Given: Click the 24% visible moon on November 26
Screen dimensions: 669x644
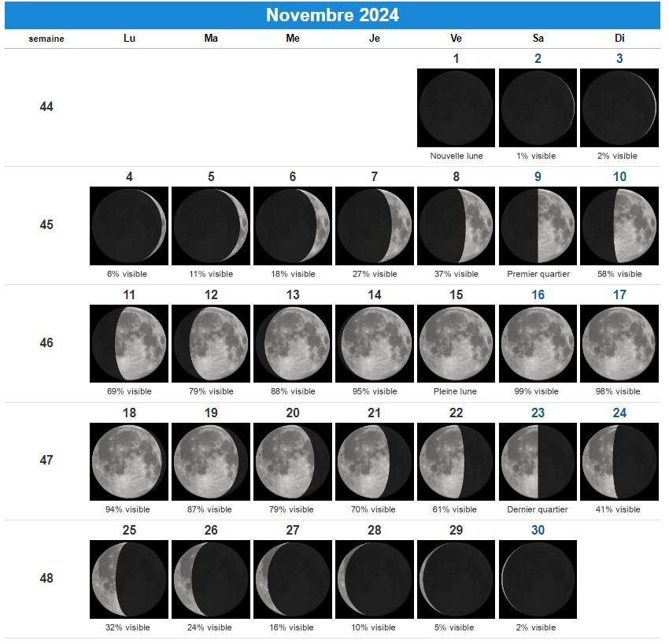Looking at the screenshot, I should (x=211, y=579).
